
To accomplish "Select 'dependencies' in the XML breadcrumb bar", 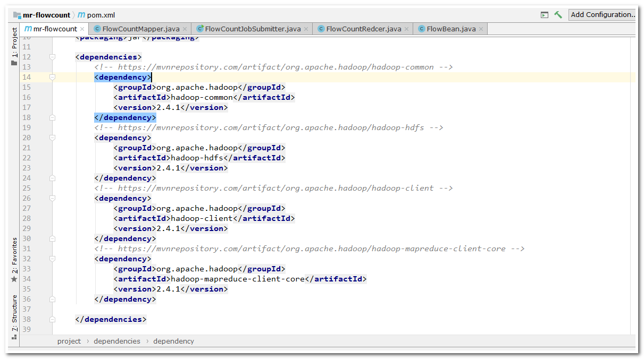I will click(x=117, y=341).
